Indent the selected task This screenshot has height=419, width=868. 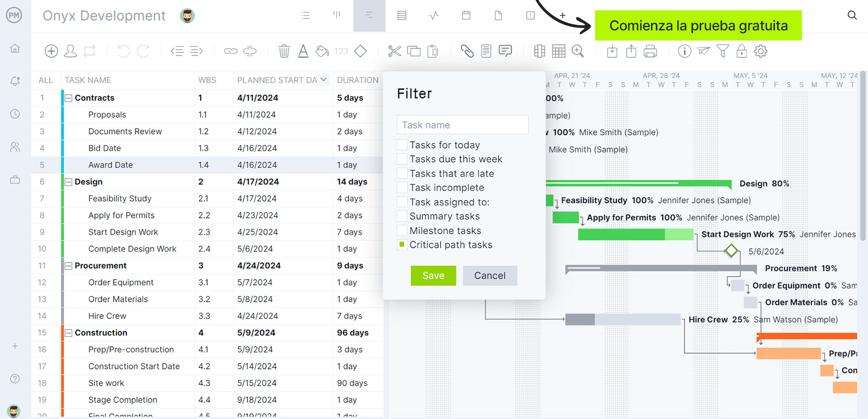[196, 51]
